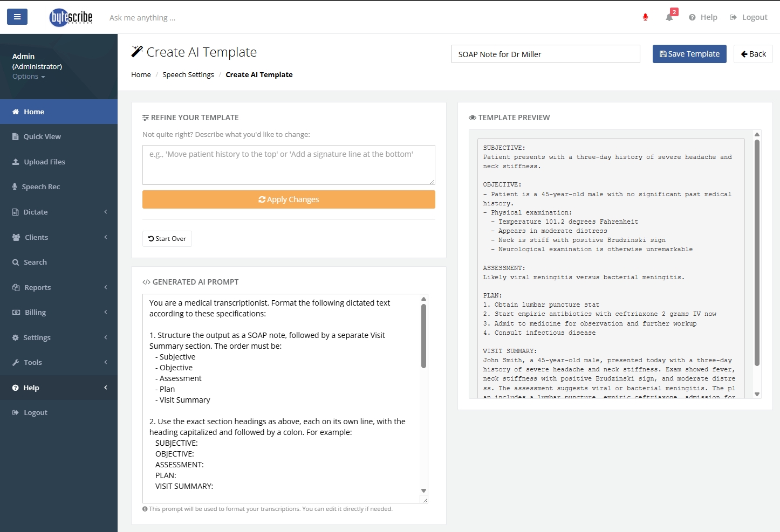Open the admin Options dropdown

29,77
